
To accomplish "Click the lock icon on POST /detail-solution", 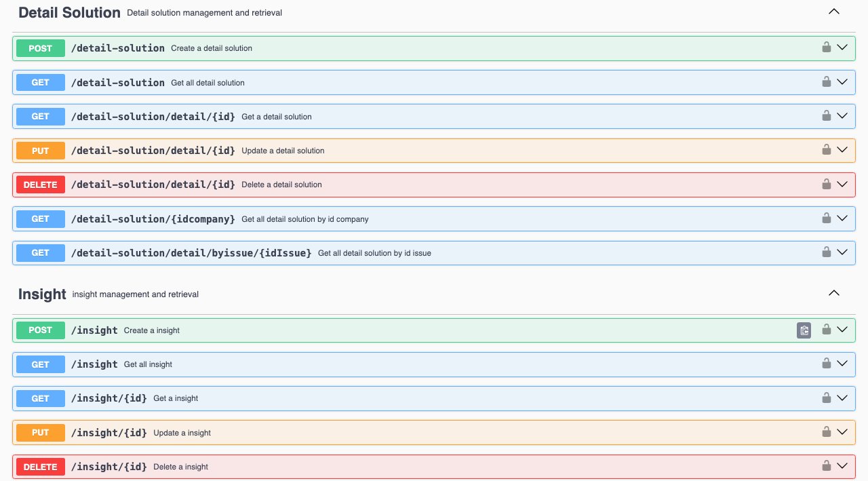I will pos(826,47).
